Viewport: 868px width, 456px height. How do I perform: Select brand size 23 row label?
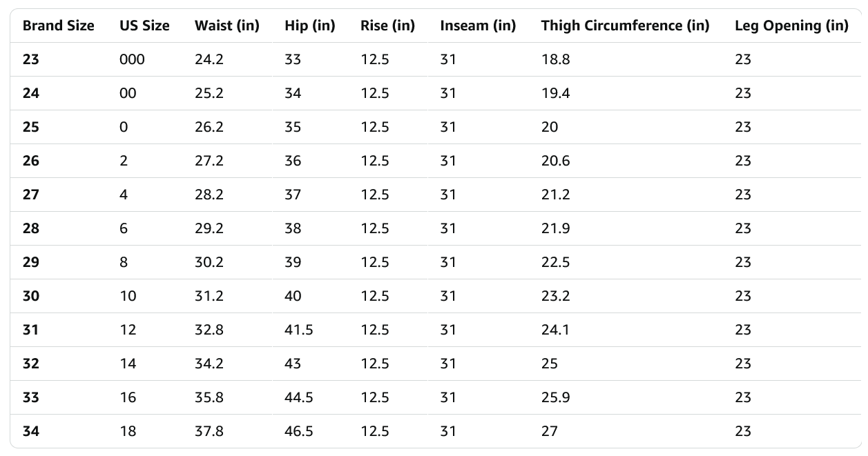(31, 59)
